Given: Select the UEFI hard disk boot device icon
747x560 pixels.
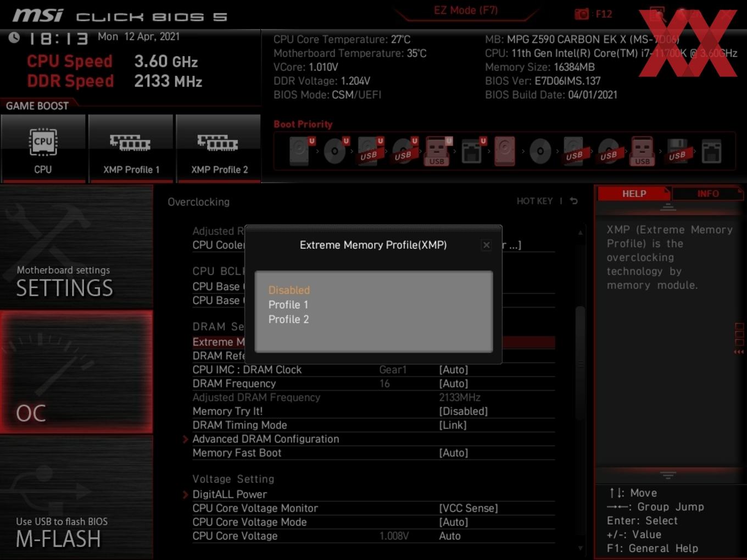Looking at the screenshot, I should tap(300, 151).
